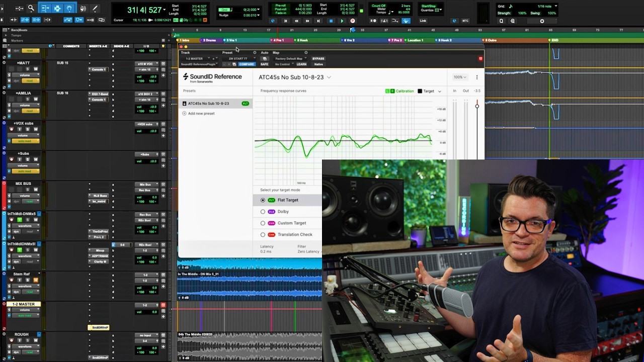Screen dimensions: 644x362
Task: Jump to the 4 Pre 1 marker
Action: click(278, 40)
